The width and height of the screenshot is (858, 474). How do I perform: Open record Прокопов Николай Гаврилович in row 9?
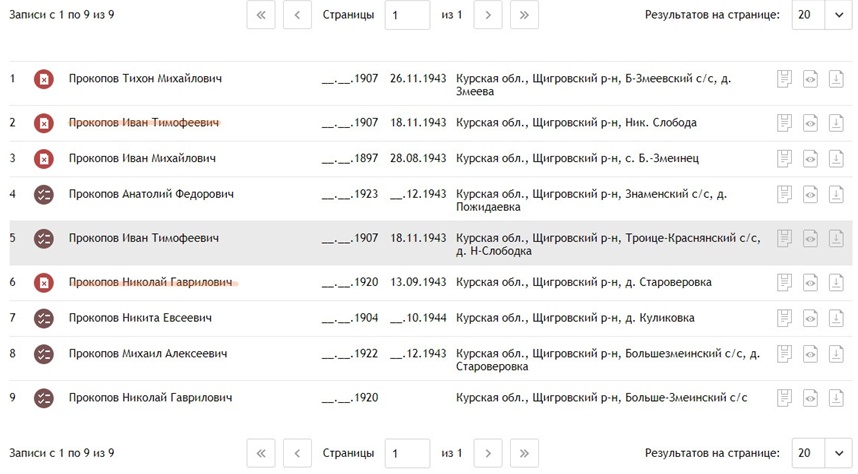tap(150, 398)
